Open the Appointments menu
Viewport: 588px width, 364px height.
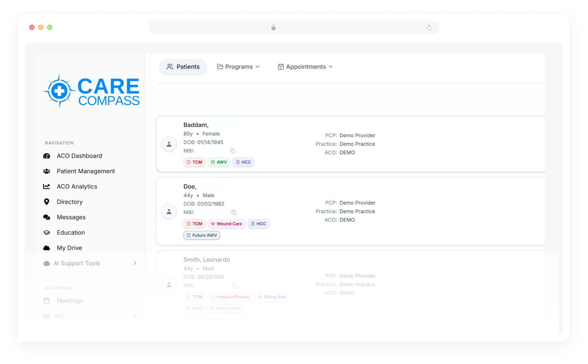[x=305, y=67]
